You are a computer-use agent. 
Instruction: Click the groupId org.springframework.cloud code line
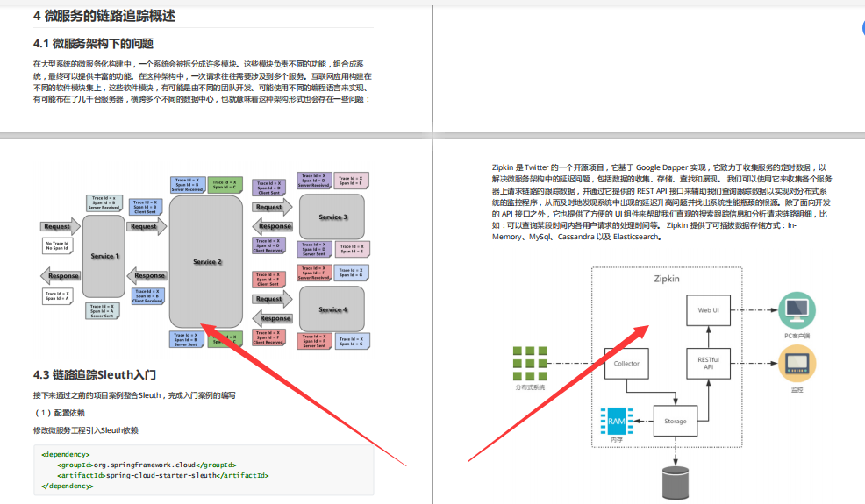[147, 465]
